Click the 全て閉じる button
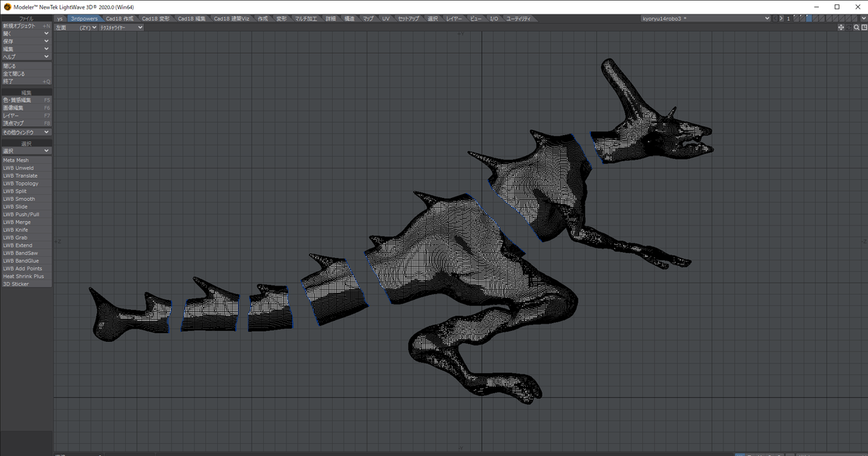The image size is (868, 456). click(26, 74)
